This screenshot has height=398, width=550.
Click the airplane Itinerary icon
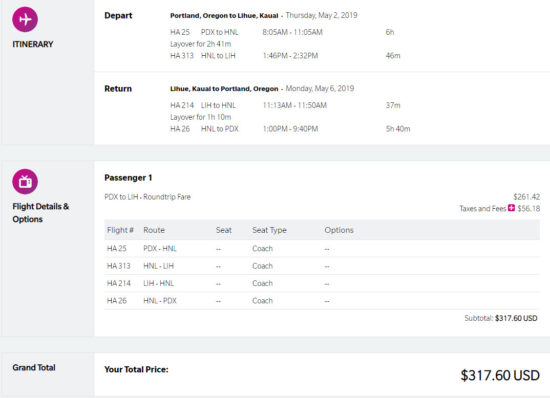tap(25, 19)
